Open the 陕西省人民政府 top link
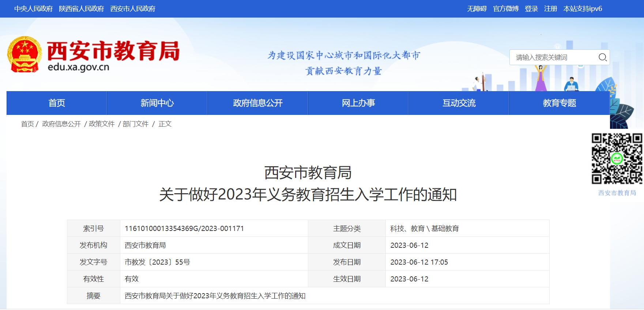This screenshot has height=310, width=644. coord(82,9)
